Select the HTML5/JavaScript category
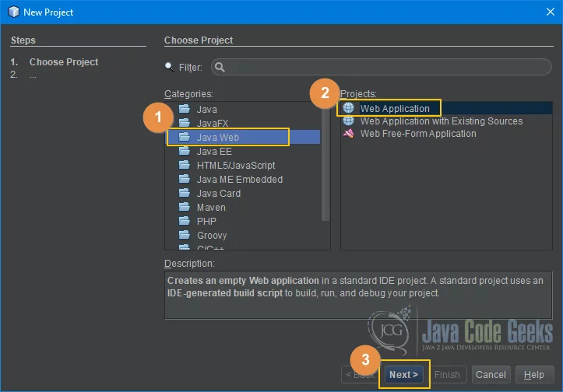This screenshot has width=563, height=392. coord(244,165)
